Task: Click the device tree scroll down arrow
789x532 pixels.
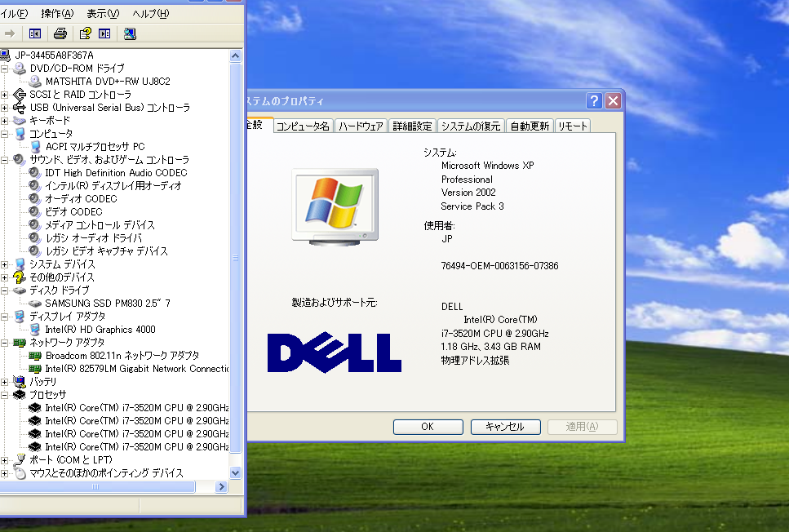Action: click(235, 472)
